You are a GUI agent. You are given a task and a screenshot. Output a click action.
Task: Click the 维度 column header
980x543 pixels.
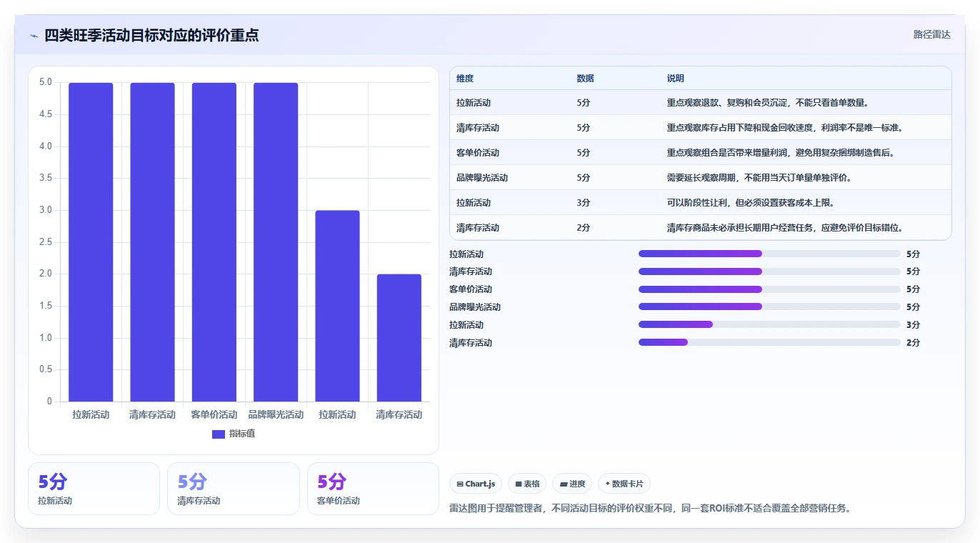tap(465, 79)
